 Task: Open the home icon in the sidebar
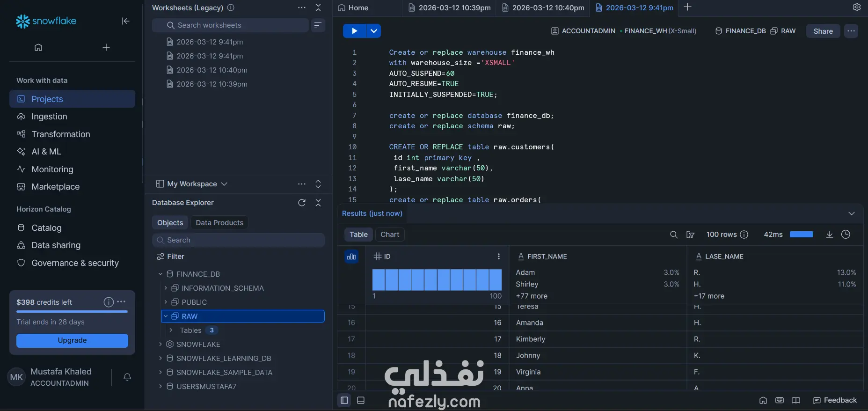click(x=38, y=47)
